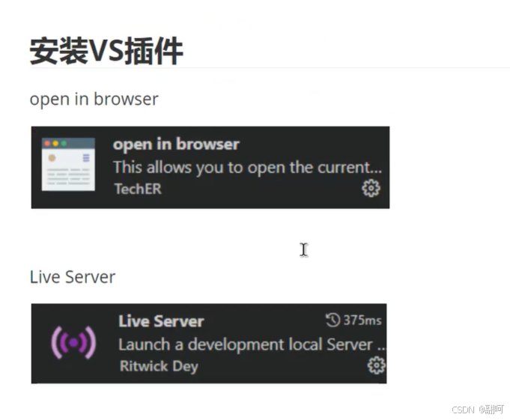Select the bold 'open in browser' extension title
The image size is (510, 420).
pos(176,144)
